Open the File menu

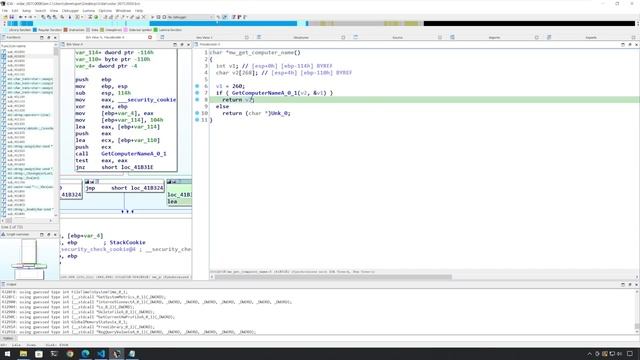[x=5, y=11]
